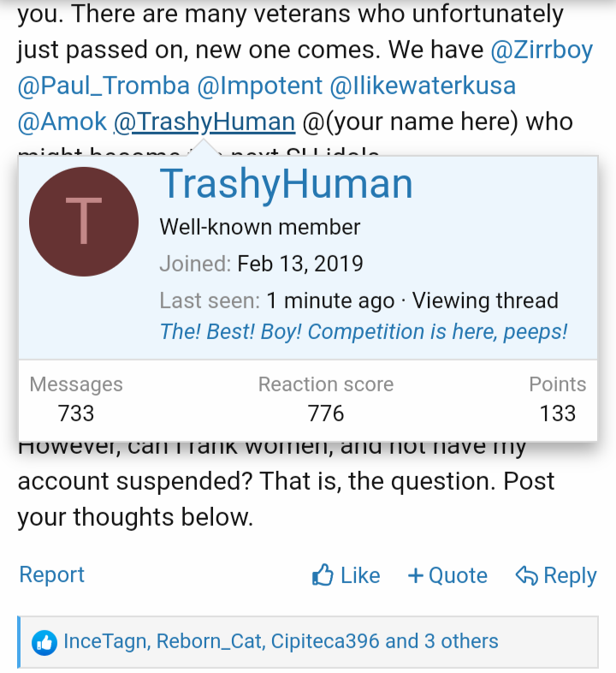Report this post
616x673 pixels.
click(52, 575)
